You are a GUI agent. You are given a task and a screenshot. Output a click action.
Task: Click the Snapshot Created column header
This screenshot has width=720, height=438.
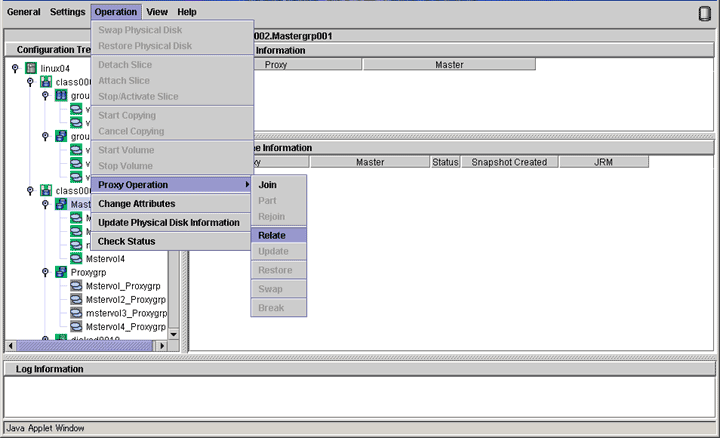click(509, 162)
